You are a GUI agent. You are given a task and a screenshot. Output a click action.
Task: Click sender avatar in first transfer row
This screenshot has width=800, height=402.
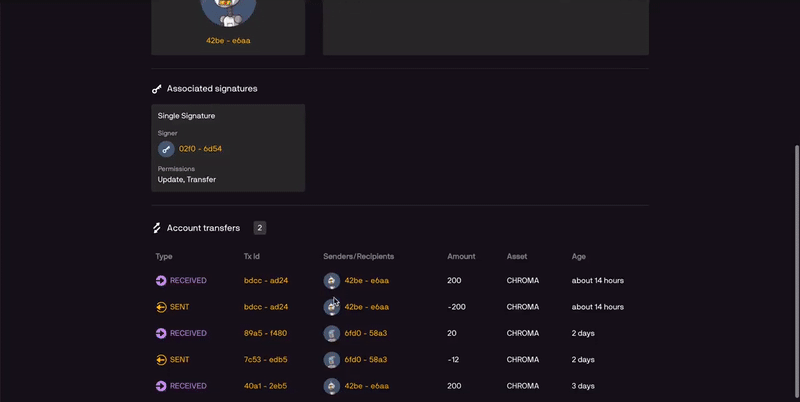(x=331, y=281)
